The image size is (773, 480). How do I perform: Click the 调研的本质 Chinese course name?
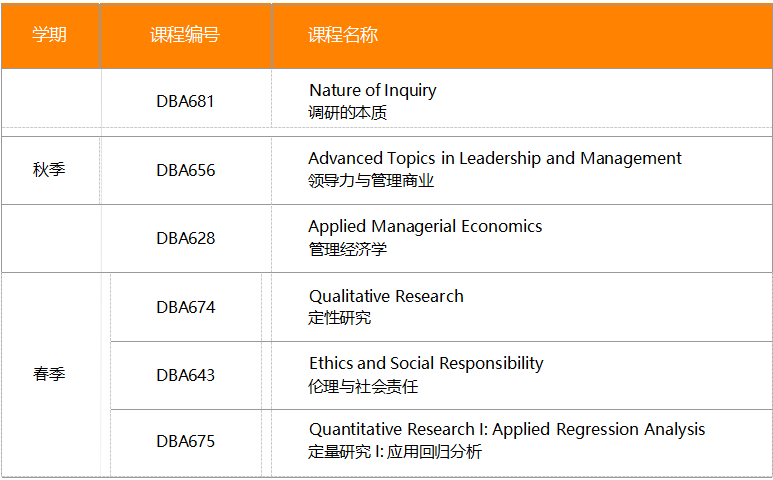click(348, 113)
